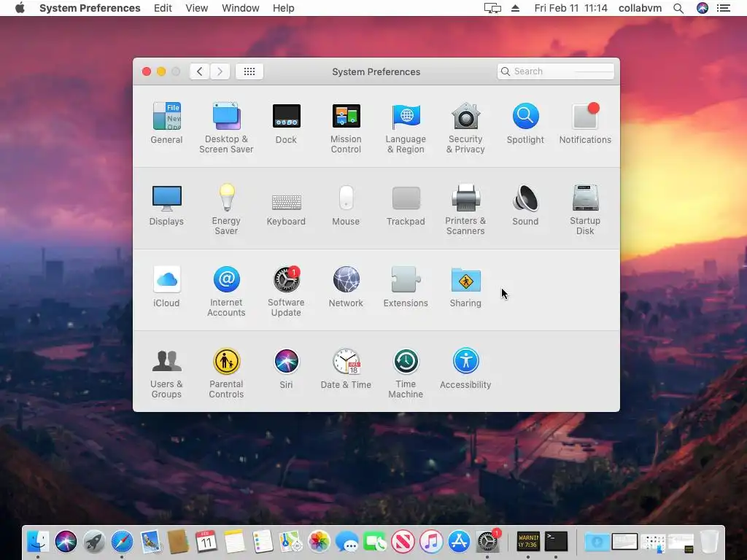Image resolution: width=747 pixels, height=560 pixels.
Task: Open the System Preferences app menu
Action: (x=90, y=8)
